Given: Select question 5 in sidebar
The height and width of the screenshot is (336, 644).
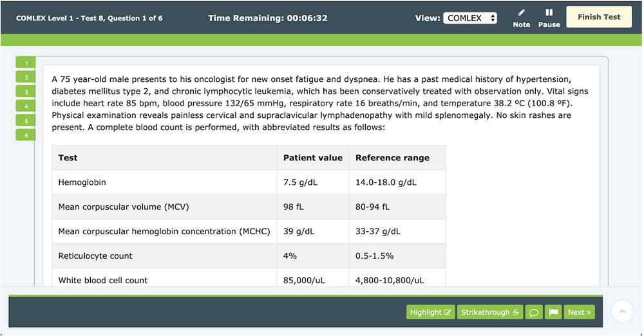Looking at the screenshot, I should click(x=26, y=121).
